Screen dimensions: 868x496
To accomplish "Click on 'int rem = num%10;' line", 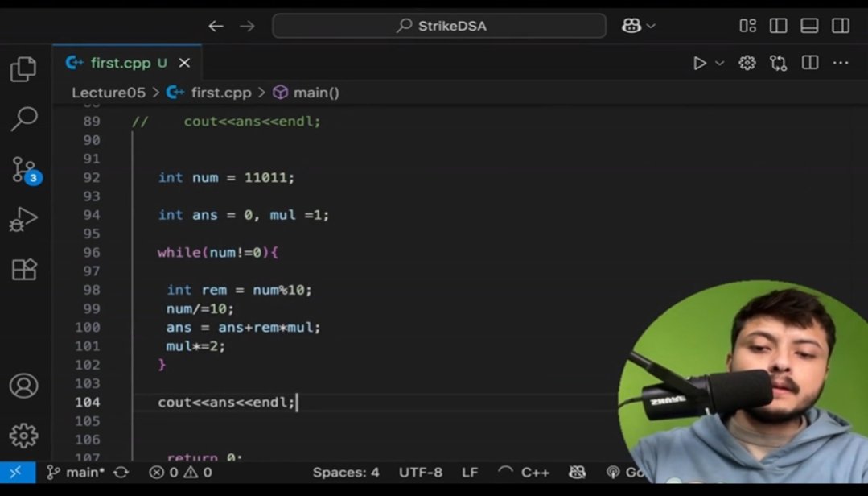I will tap(239, 290).
